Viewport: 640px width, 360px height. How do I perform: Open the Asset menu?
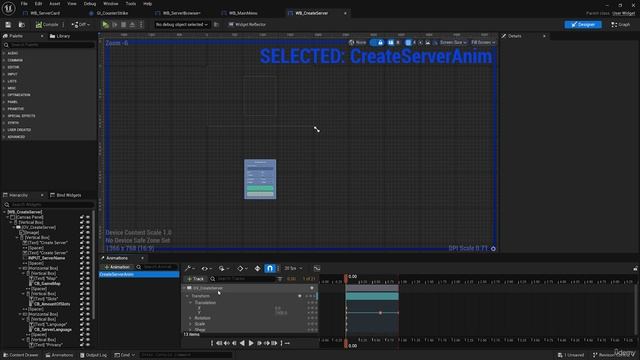[55, 4]
